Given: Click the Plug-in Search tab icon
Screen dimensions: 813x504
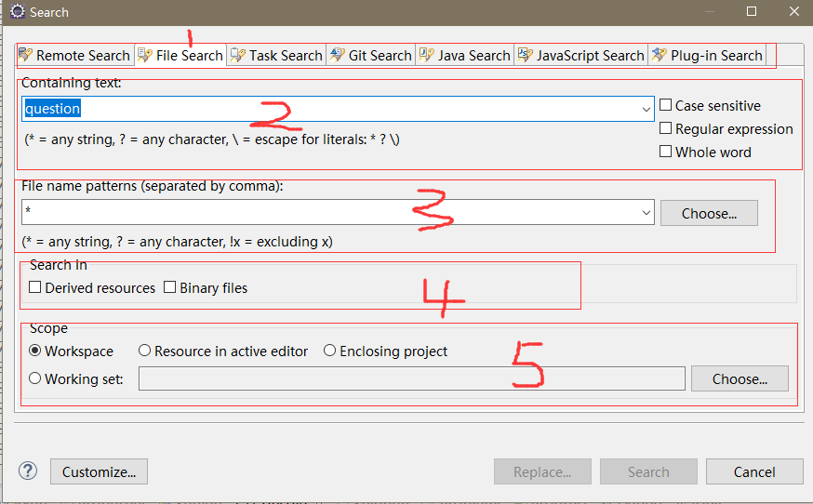Looking at the screenshot, I should click(x=660, y=55).
